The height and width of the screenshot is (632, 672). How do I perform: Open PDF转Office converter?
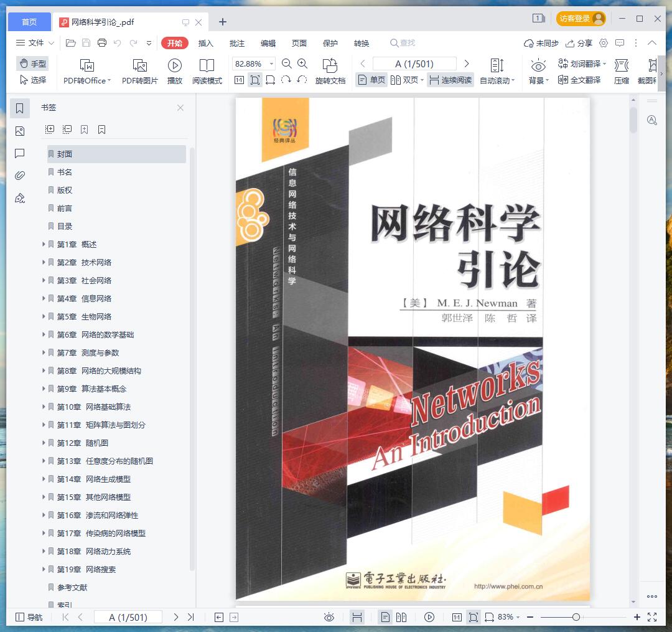click(x=87, y=72)
